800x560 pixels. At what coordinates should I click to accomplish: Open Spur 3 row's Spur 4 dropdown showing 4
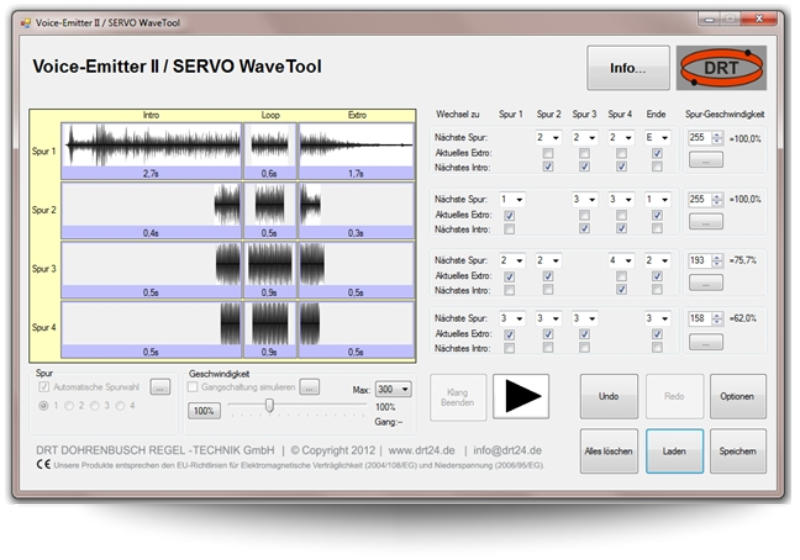point(621,261)
